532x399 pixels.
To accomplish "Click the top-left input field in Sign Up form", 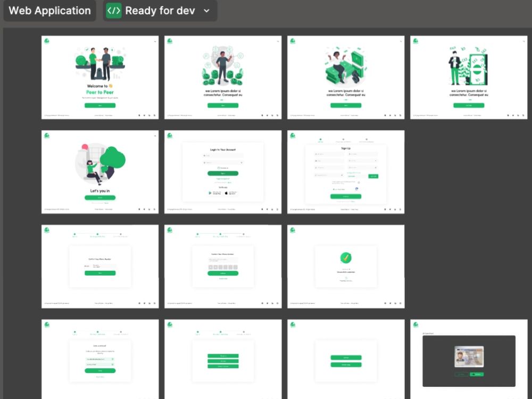I will click(x=329, y=154).
